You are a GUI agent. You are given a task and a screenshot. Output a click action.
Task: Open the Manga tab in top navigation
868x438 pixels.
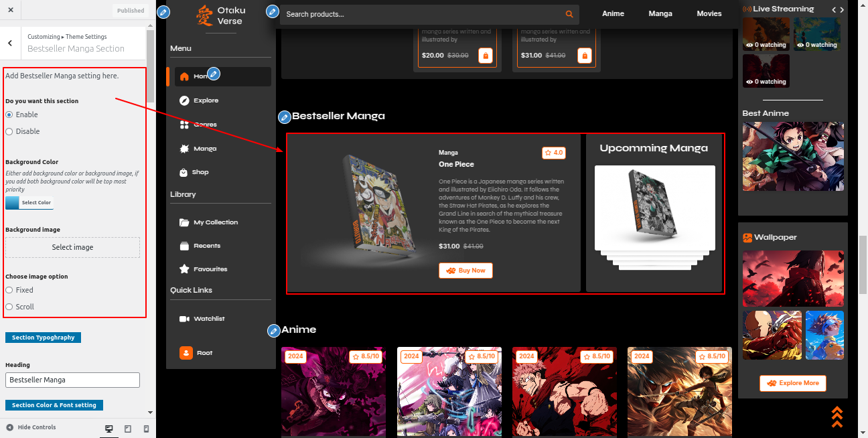click(x=660, y=13)
